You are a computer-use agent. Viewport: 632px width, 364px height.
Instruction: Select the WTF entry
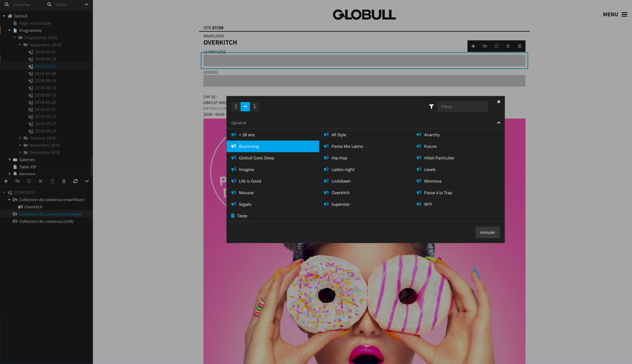pos(458,204)
